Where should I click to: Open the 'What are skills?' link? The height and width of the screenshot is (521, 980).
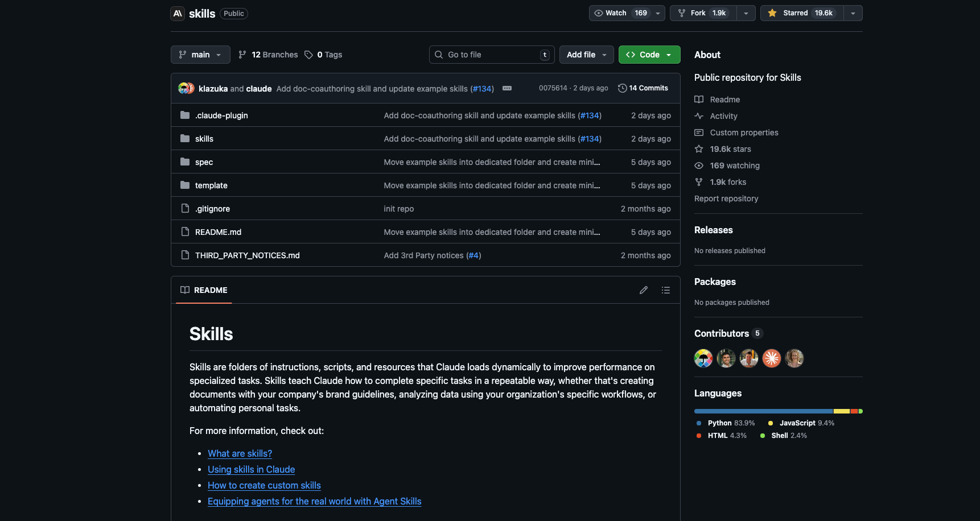pyautogui.click(x=240, y=453)
